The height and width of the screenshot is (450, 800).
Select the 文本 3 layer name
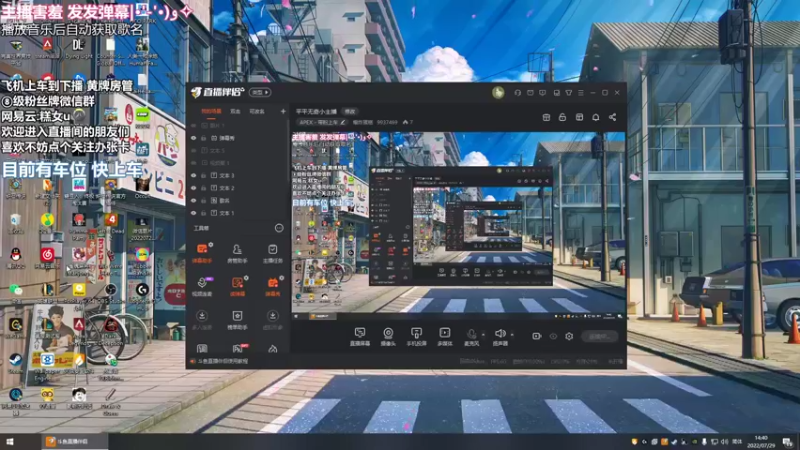(x=227, y=176)
